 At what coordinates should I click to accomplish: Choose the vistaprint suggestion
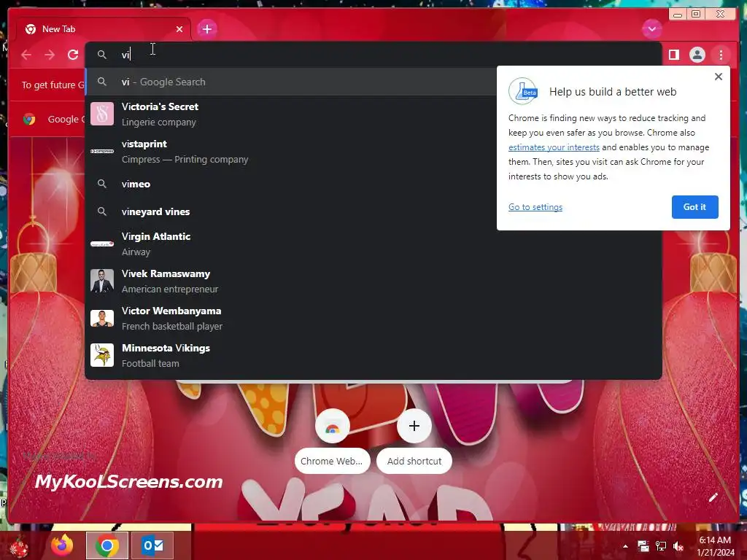click(x=290, y=152)
